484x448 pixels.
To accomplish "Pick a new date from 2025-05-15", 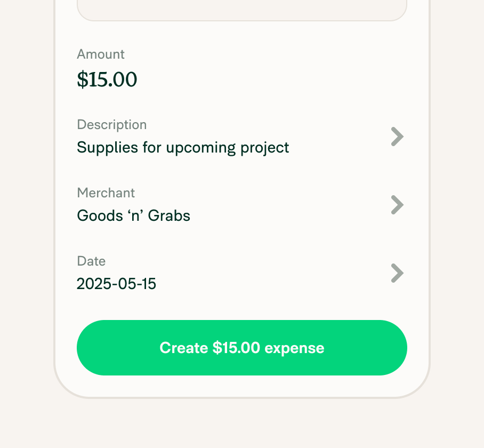I will [116, 284].
